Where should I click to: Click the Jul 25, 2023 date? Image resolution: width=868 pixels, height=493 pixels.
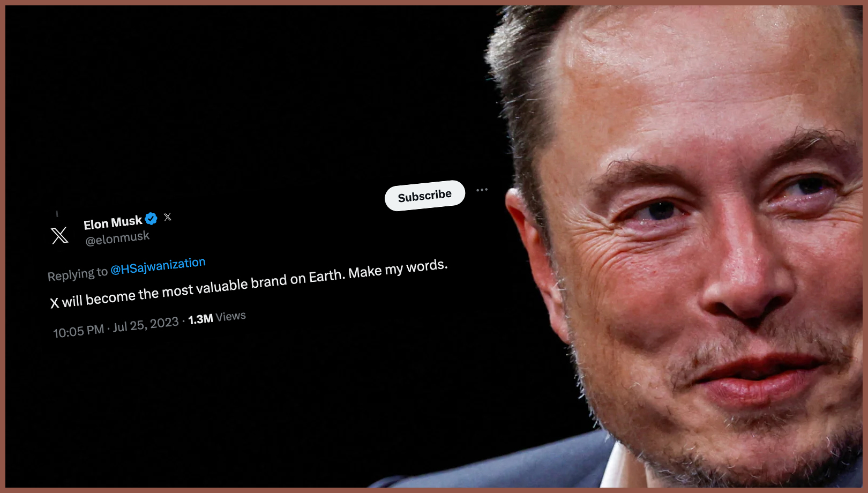tap(146, 325)
